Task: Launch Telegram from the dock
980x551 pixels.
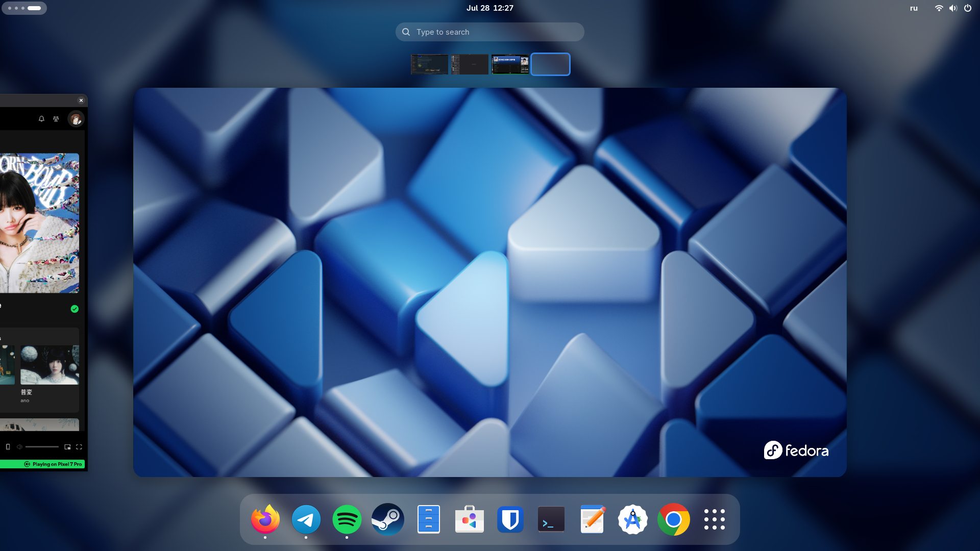Action: tap(306, 519)
